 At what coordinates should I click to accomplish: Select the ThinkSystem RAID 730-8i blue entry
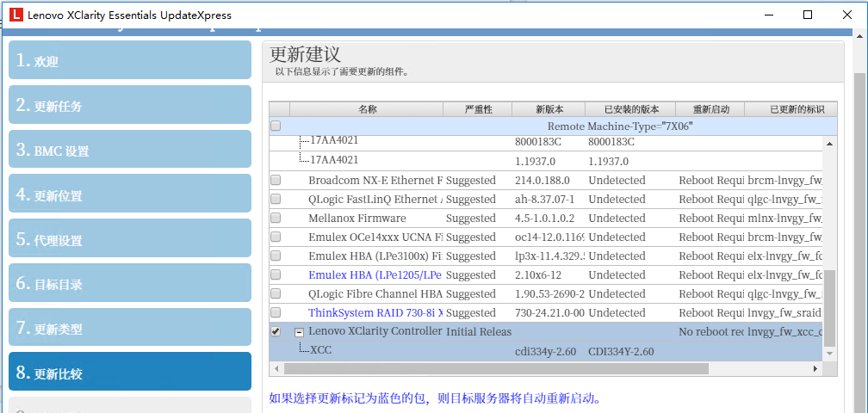[x=375, y=312]
